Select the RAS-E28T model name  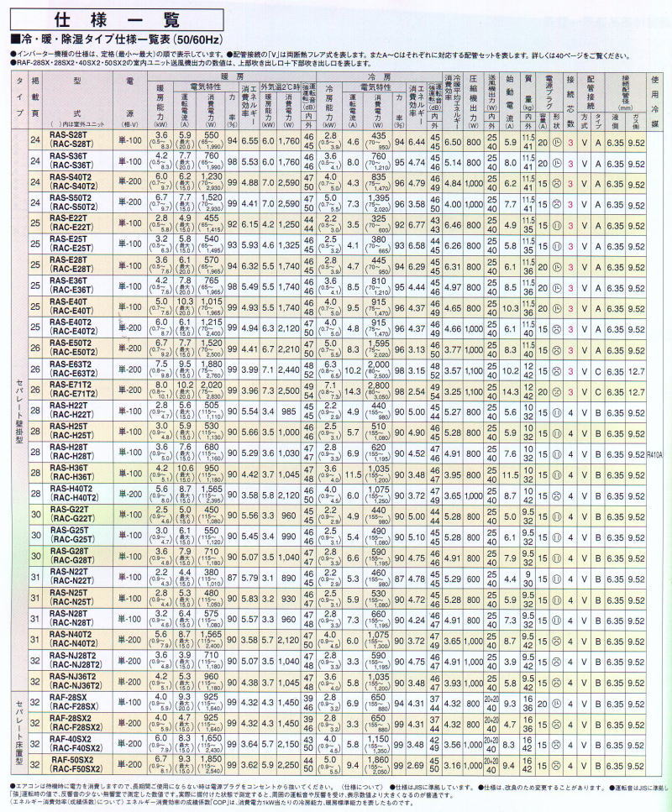tap(69, 260)
